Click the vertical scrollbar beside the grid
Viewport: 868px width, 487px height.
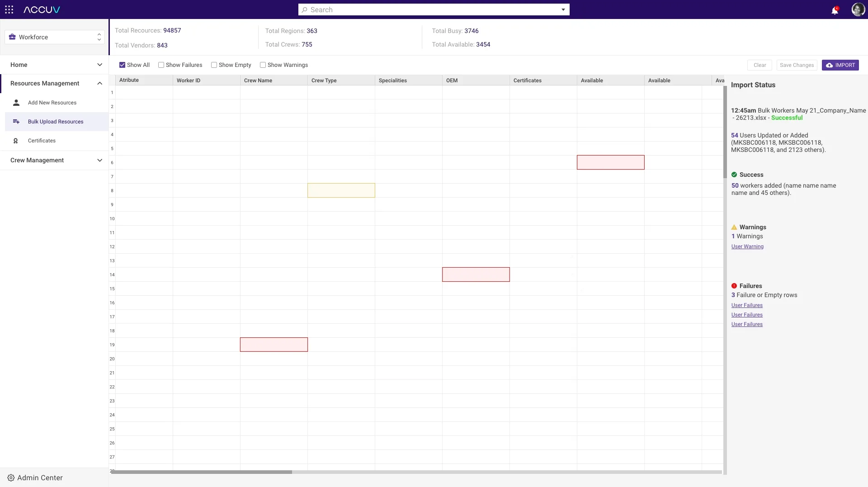(725, 131)
